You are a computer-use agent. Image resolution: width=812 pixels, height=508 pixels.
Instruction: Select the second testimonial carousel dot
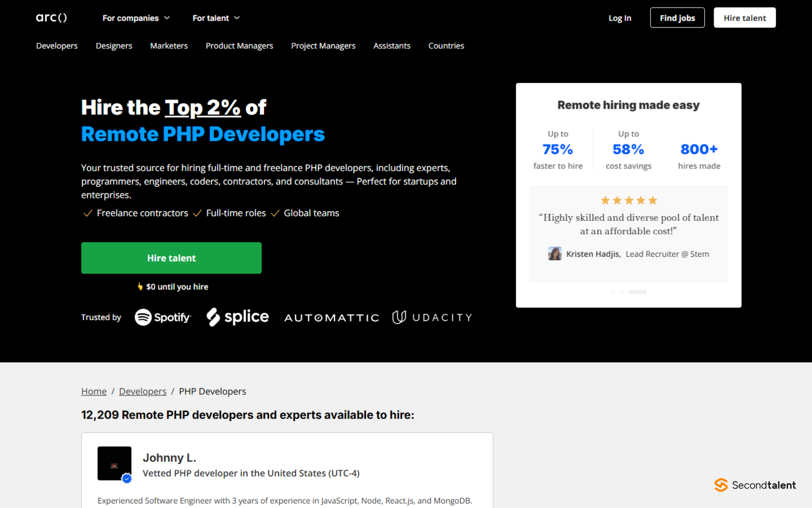[x=622, y=292]
